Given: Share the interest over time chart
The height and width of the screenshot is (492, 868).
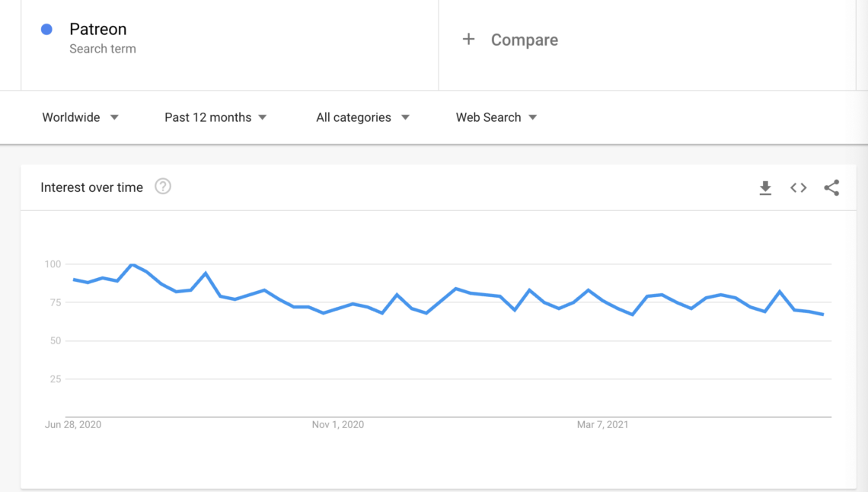Looking at the screenshot, I should tap(831, 187).
